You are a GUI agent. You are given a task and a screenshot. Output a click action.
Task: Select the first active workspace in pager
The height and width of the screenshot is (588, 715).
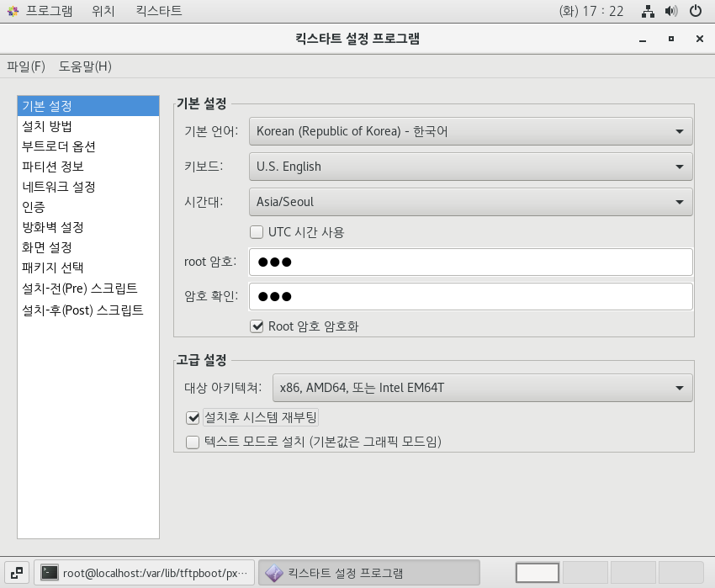point(538,573)
